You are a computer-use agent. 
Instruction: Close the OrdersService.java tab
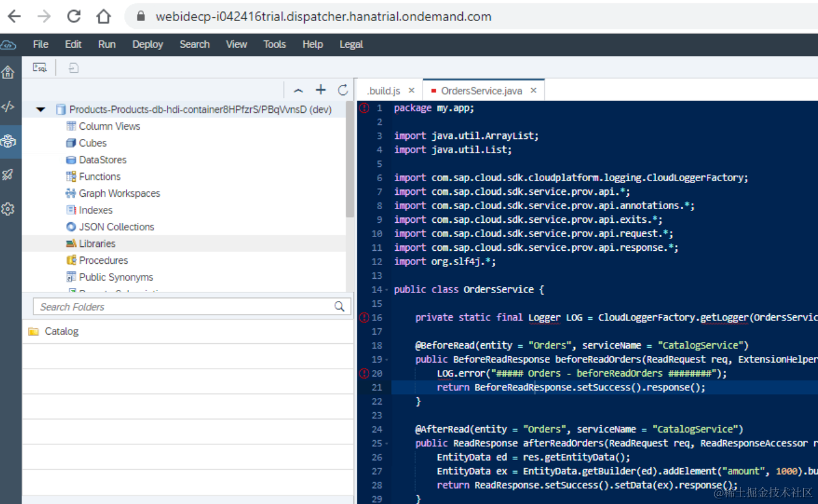coord(534,91)
